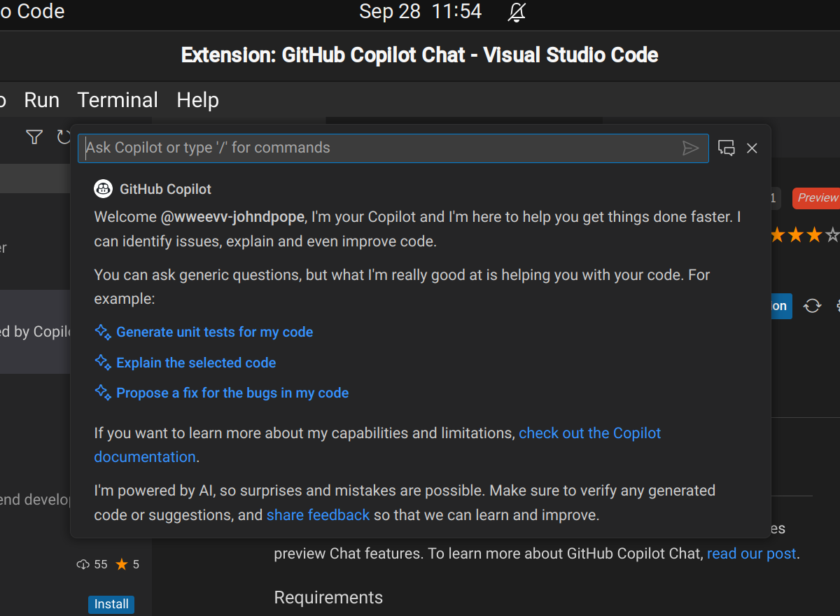
Task: Rate the extension by clicking the empty star
Action: click(x=834, y=234)
